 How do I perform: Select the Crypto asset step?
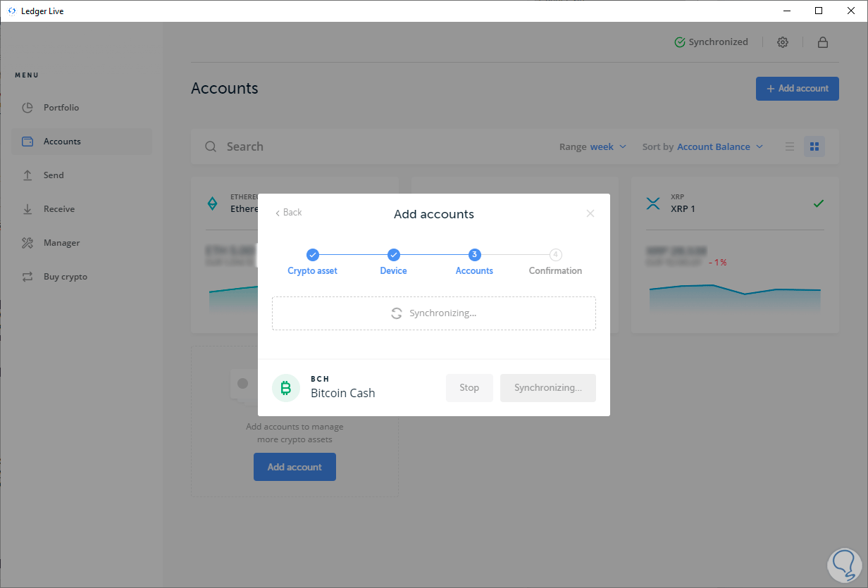(x=313, y=262)
